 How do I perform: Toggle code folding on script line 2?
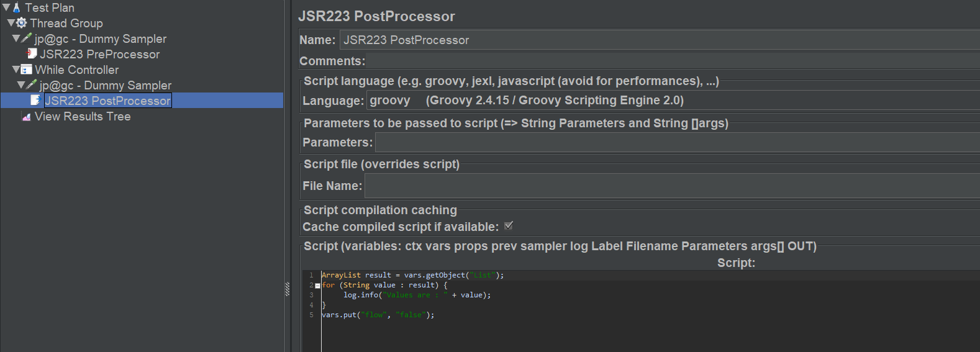[x=317, y=286]
